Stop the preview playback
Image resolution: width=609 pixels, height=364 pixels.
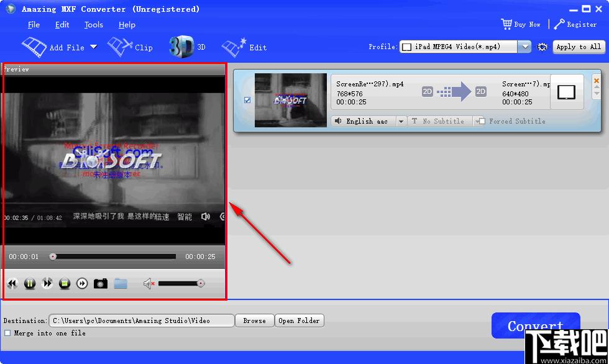click(65, 284)
